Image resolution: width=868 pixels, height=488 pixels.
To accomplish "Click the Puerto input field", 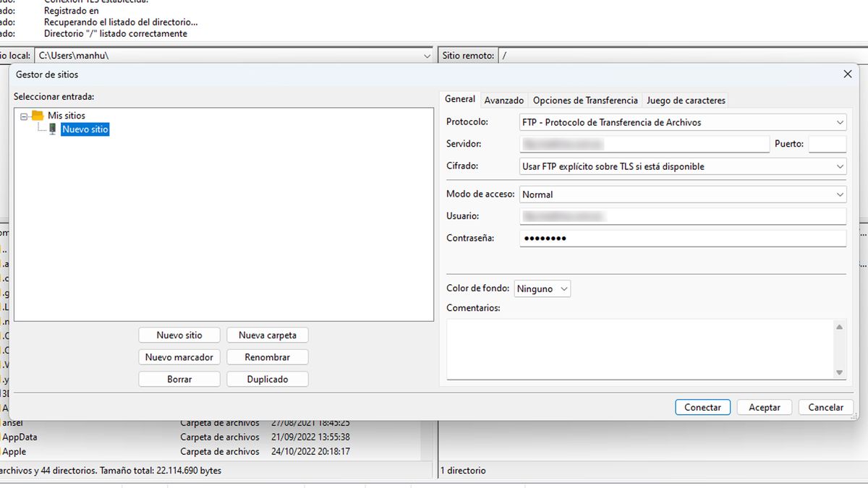I will (x=827, y=144).
